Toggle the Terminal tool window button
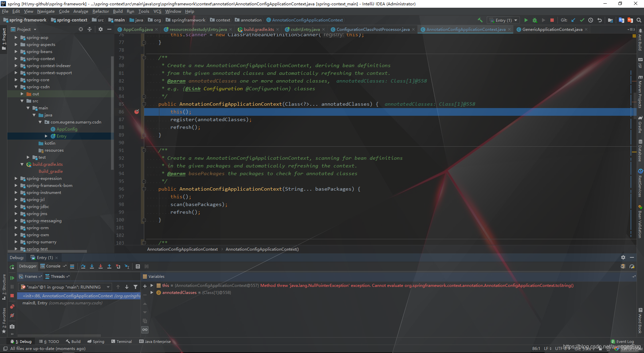644x353 pixels. pos(121,342)
